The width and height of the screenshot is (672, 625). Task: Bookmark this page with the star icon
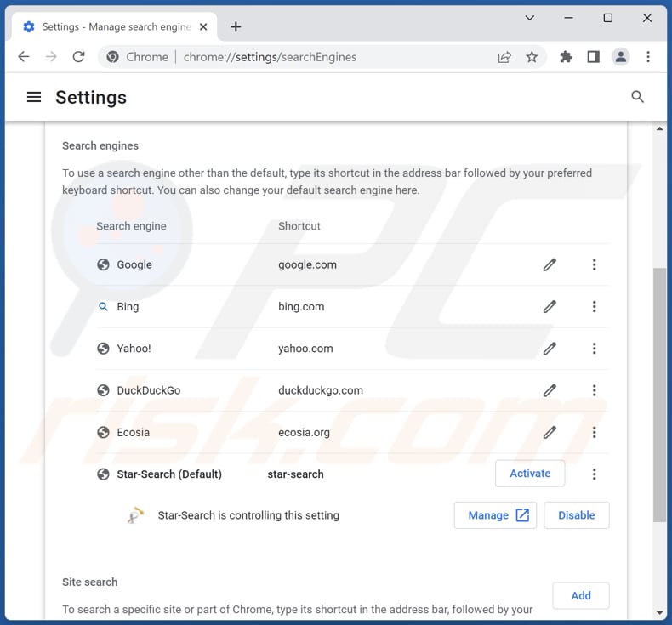point(532,56)
